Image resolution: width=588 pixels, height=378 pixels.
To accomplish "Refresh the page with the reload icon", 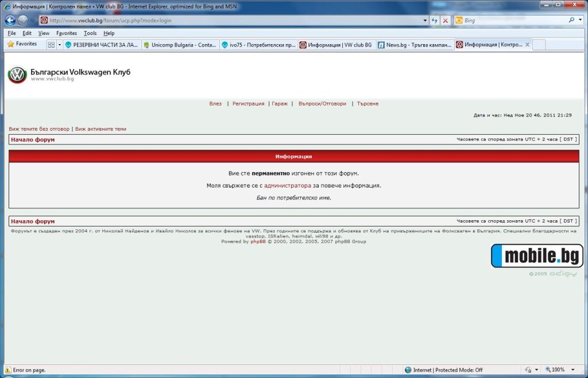I will coord(435,20).
